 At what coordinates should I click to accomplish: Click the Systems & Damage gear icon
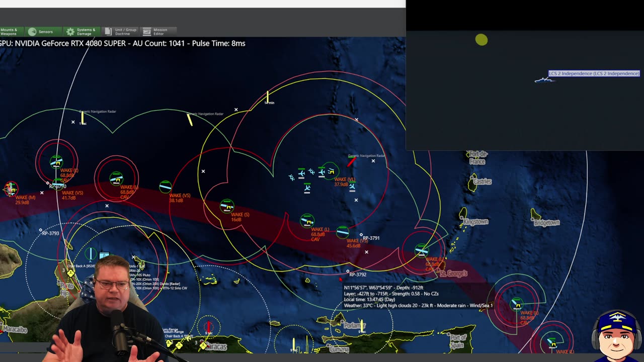(70, 32)
